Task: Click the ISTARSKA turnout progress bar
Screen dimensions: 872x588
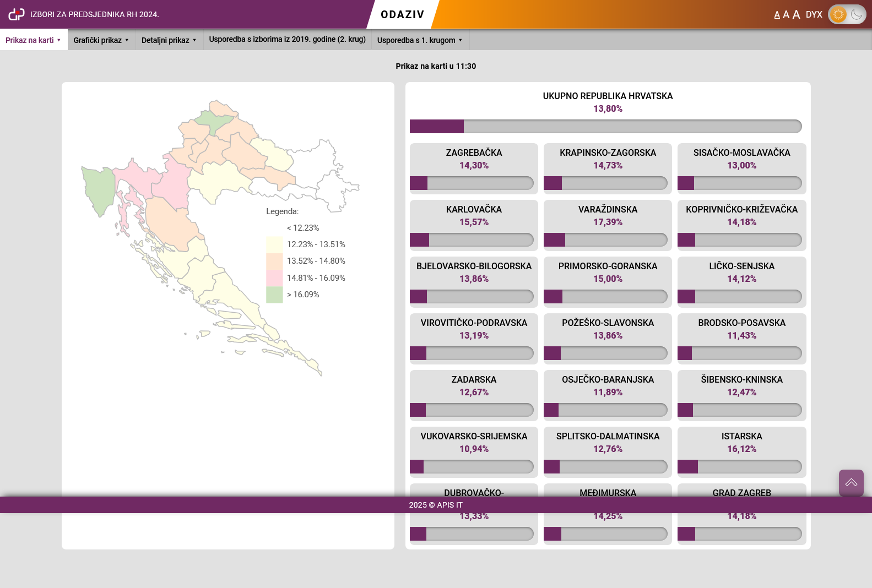Action: coord(741,467)
